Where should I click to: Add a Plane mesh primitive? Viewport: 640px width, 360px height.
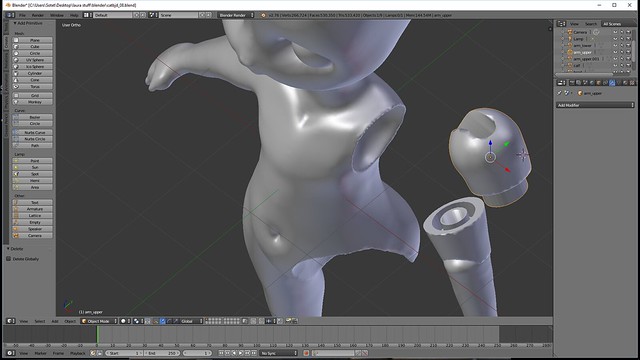point(32,40)
